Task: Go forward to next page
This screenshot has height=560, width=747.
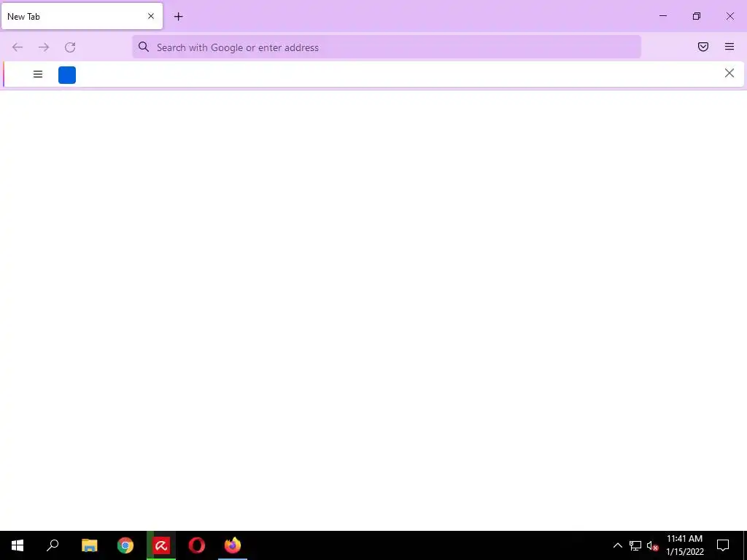Action: pyautogui.click(x=44, y=47)
